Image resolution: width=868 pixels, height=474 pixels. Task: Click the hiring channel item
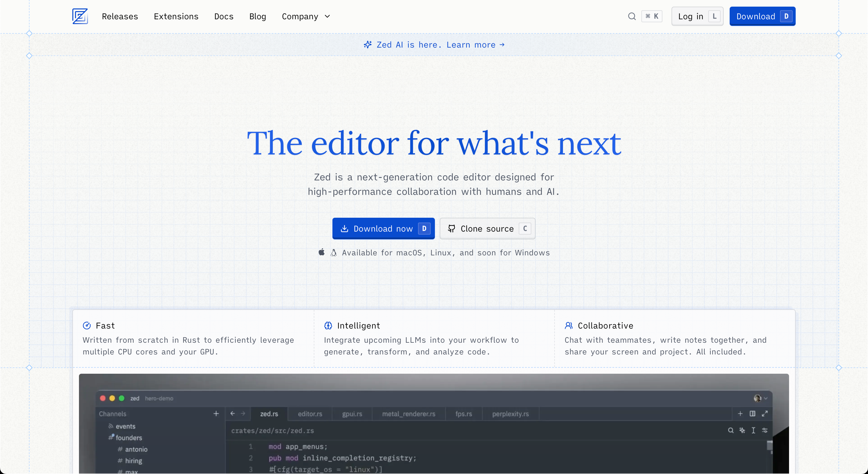[x=131, y=460]
